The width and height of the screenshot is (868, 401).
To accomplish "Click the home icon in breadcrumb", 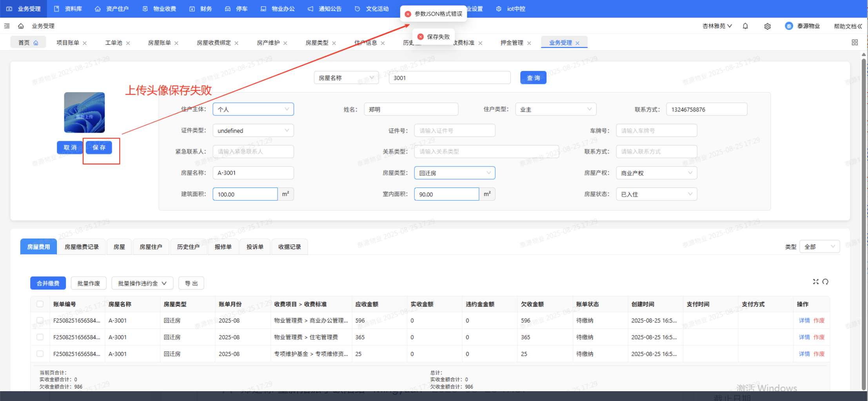I will coord(21,26).
